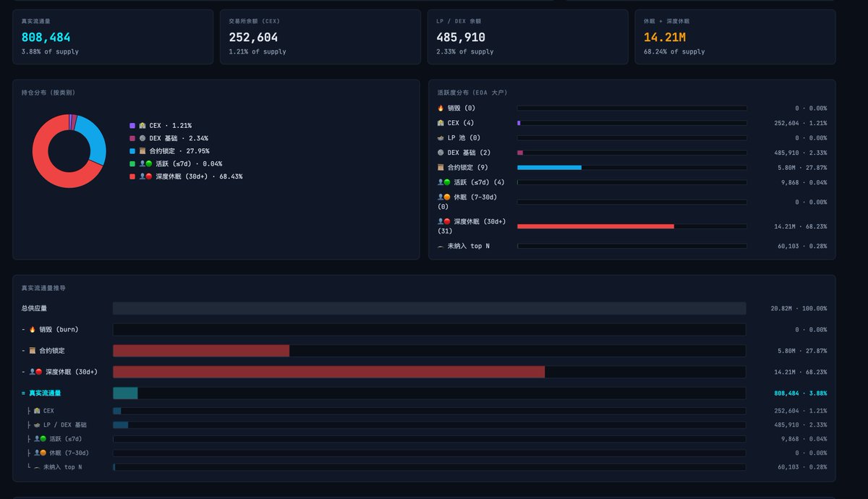This screenshot has height=499, width=868.
Task: Click the gear icon beside DEX 基础 (2)
Action: [x=441, y=153]
